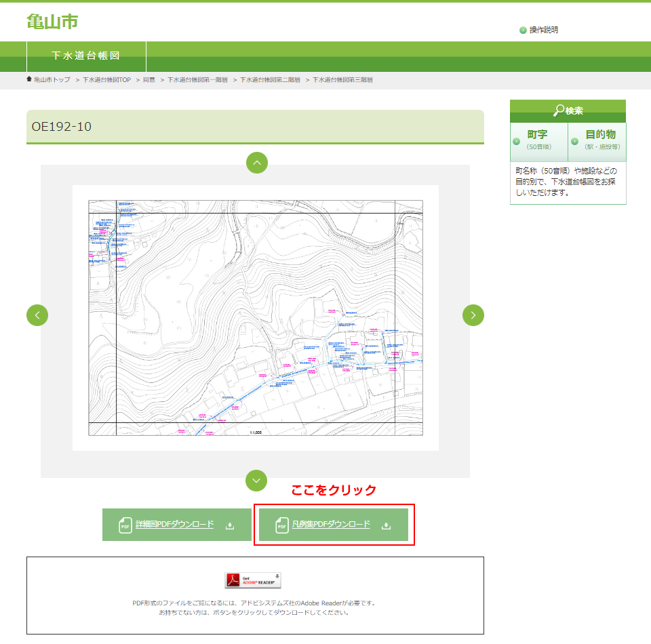Click the Get Adobe Reader badge
Viewport: 651px width, 644px height.
tap(253, 580)
